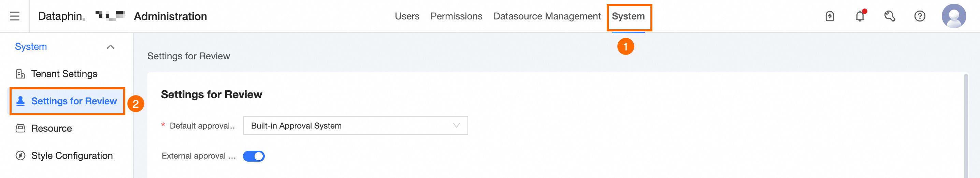Select the System top tab
980x178 pixels.
click(628, 16)
